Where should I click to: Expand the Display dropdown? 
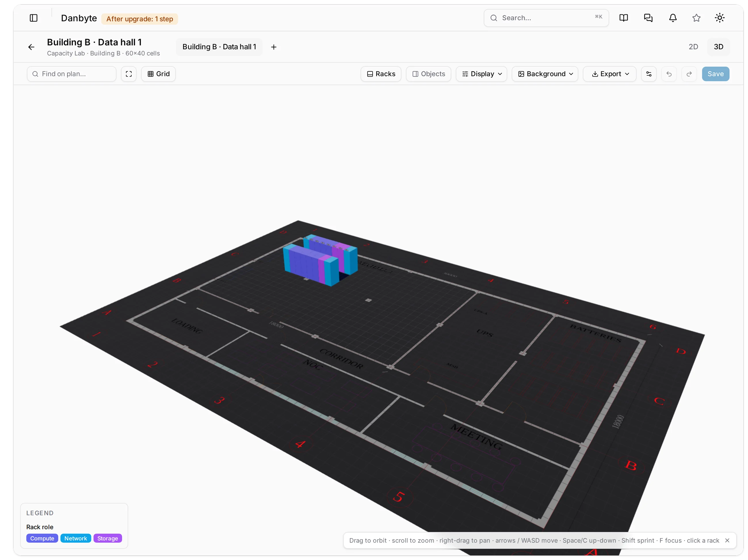[x=481, y=74]
